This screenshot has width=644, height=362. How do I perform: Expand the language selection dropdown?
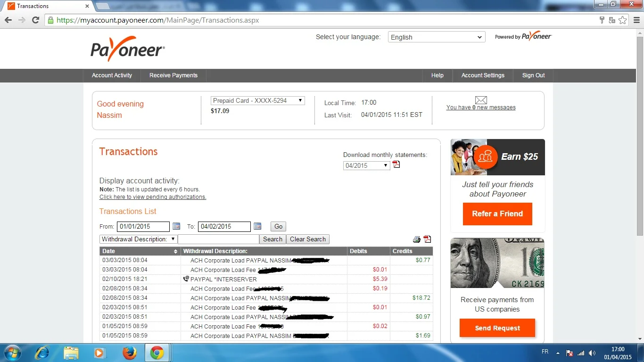pos(436,37)
